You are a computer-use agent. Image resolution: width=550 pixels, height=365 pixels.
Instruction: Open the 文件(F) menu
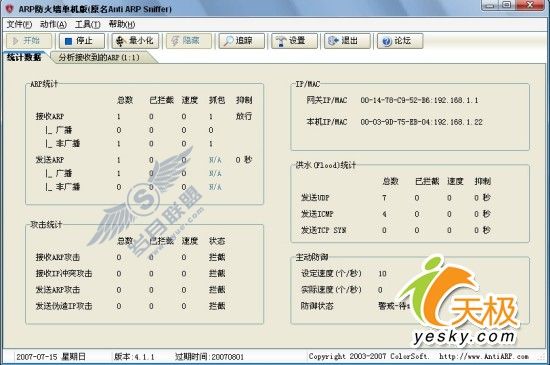click(19, 24)
